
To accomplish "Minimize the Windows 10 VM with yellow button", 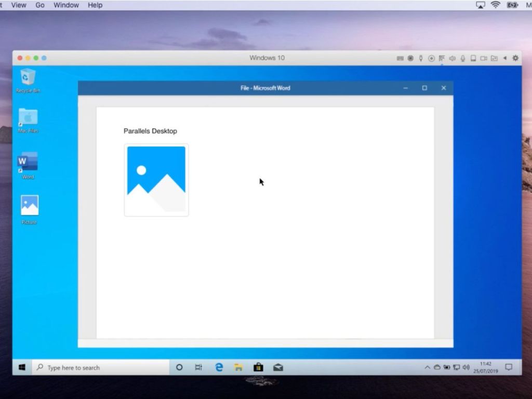I will coord(28,58).
